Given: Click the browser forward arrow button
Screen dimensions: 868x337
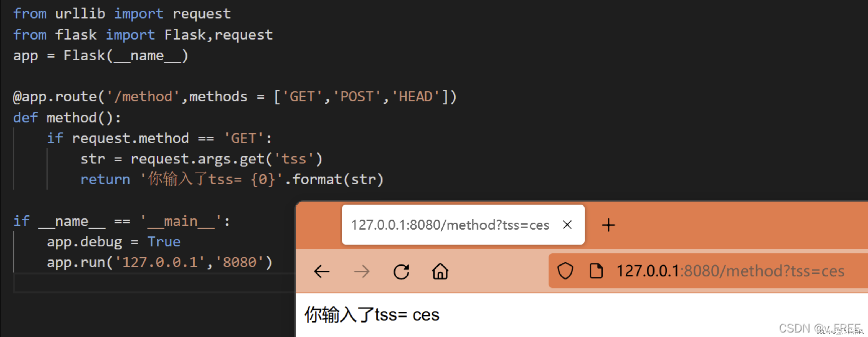Looking at the screenshot, I should (x=361, y=272).
